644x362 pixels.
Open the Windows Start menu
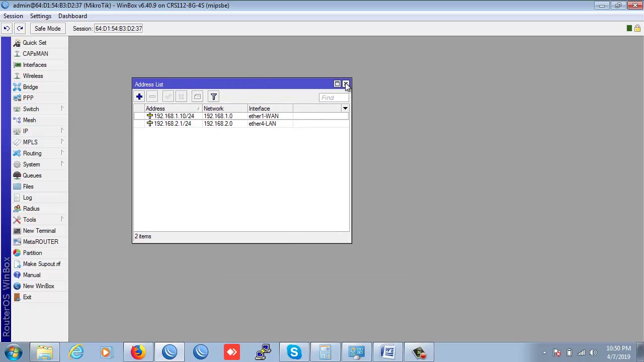(x=14, y=352)
